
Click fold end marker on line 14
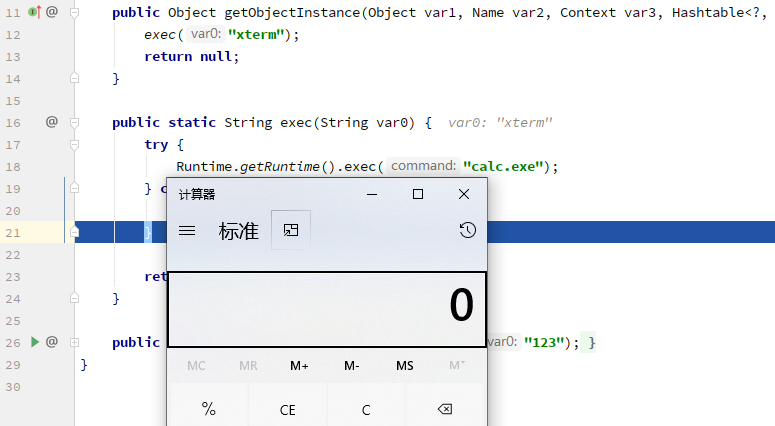coord(74,78)
